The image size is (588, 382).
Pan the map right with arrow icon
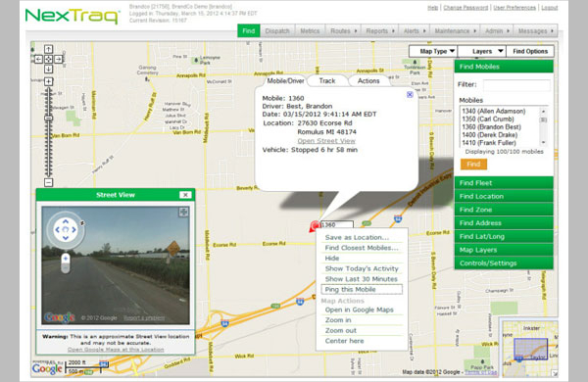click(x=58, y=59)
